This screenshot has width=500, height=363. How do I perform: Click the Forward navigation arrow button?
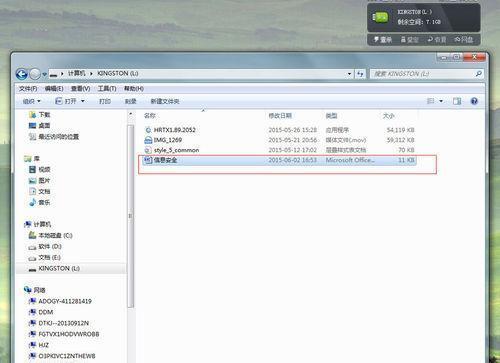coord(35,74)
